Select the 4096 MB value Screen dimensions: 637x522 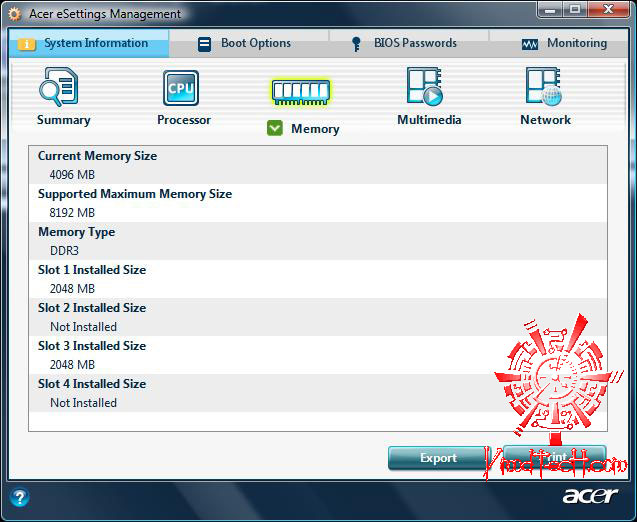[72, 175]
